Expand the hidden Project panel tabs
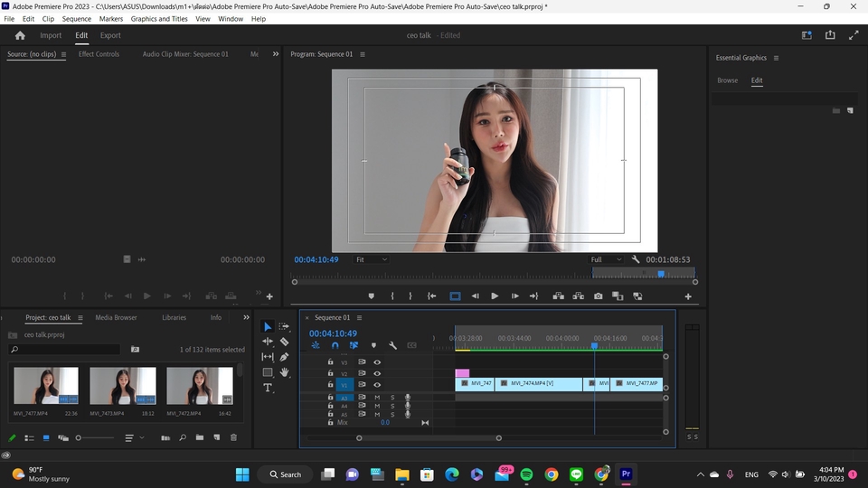Image resolution: width=868 pixels, height=488 pixels. click(247, 317)
